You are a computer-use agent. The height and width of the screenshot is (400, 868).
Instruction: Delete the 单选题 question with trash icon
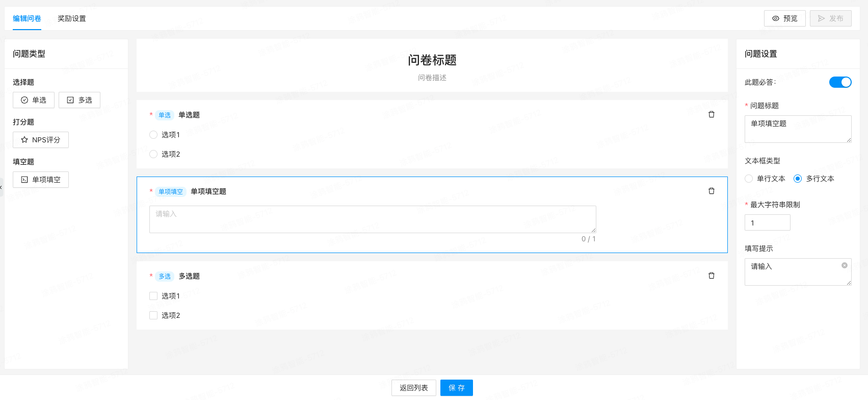712,114
